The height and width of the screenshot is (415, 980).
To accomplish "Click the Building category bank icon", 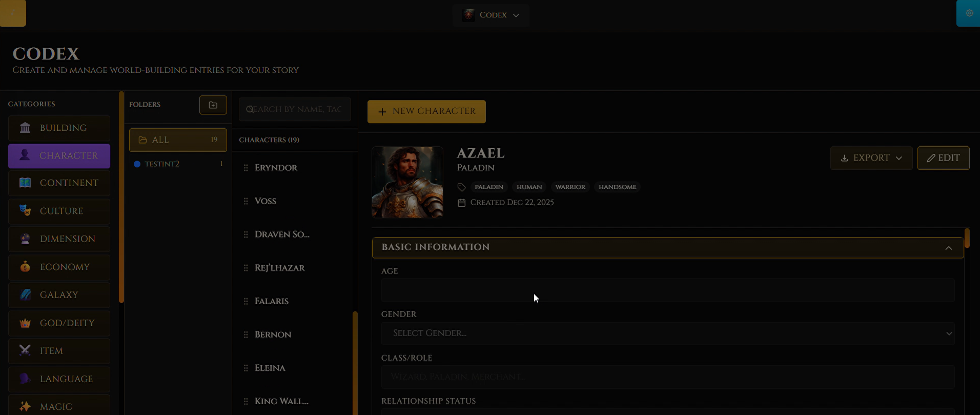I will click(25, 128).
